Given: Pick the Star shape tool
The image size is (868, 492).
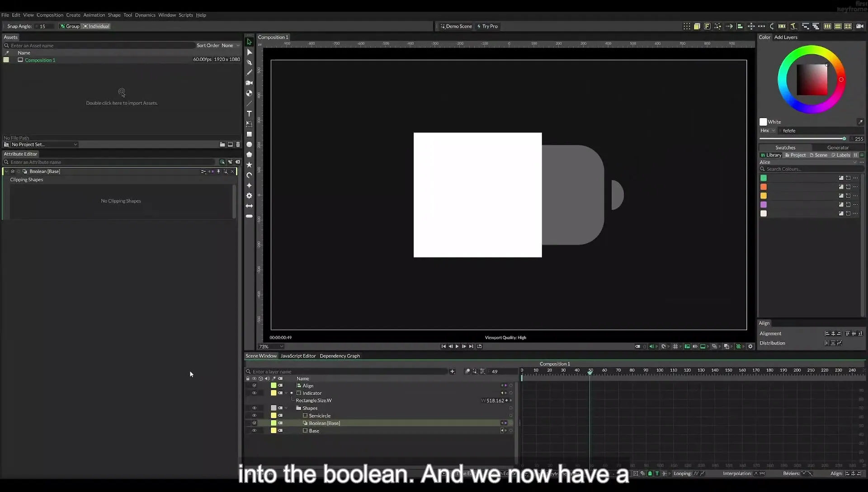Looking at the screenshot, I should click(x=249, y=165).
